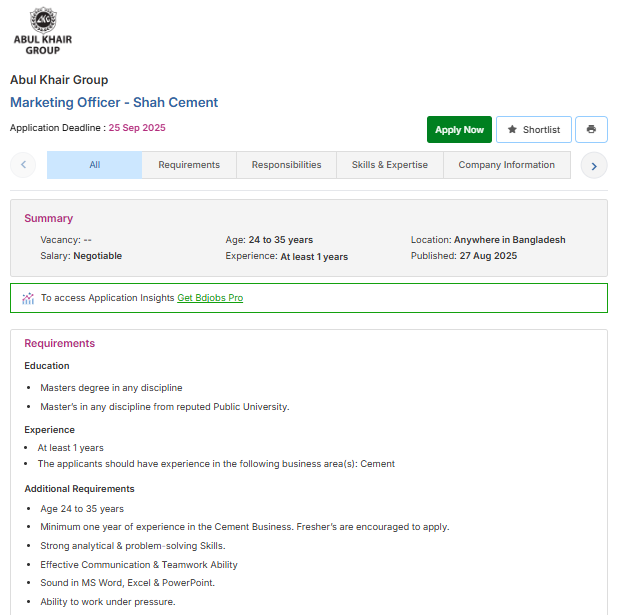
Task: Click the Summary section heading
Action: click(x=48, y=218)
